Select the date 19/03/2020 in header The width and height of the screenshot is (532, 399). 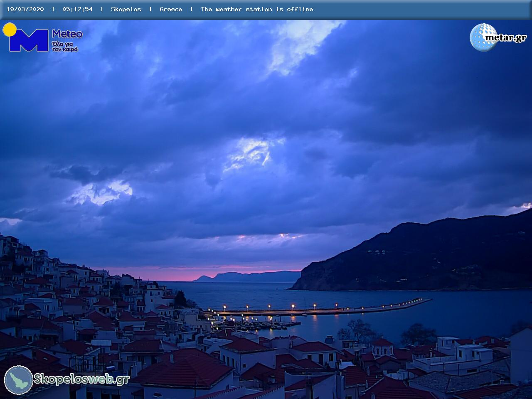tap(25, 9)
